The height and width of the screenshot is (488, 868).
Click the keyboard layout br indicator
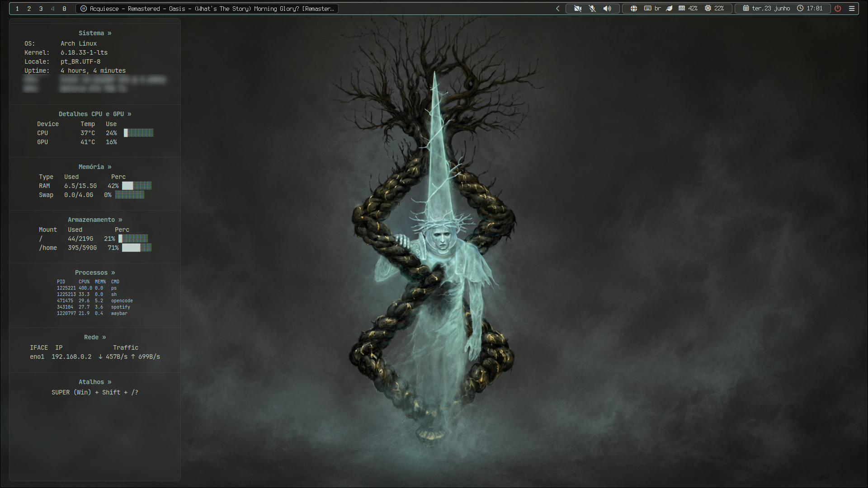[652, 9]
